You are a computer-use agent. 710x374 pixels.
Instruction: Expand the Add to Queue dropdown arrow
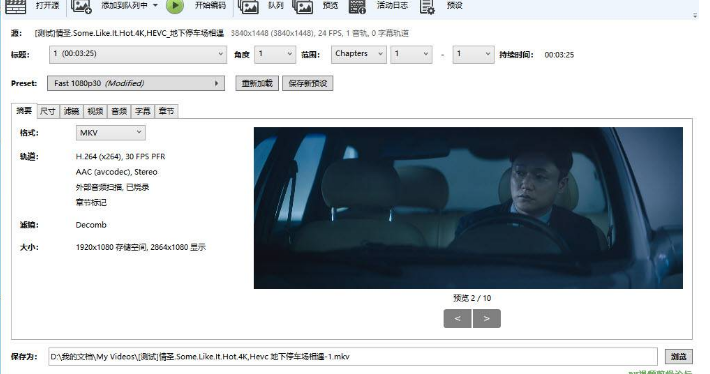tap(155, 5)
